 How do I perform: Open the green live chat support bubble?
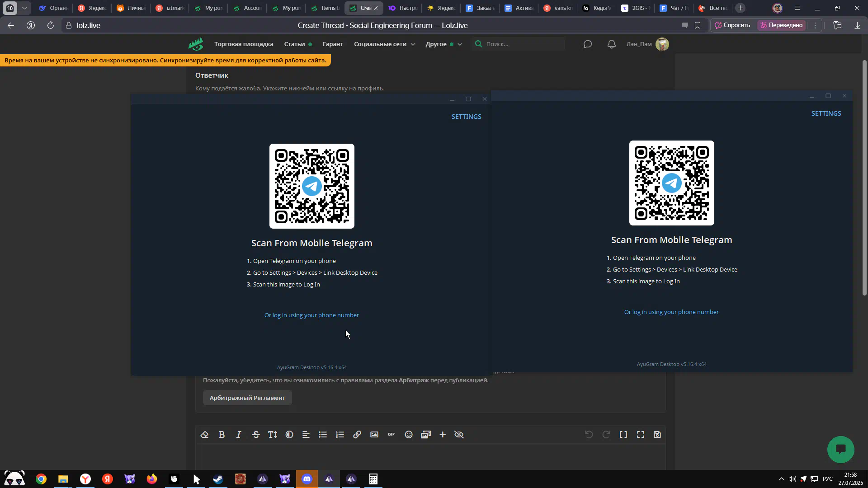[x=841, y=449]
